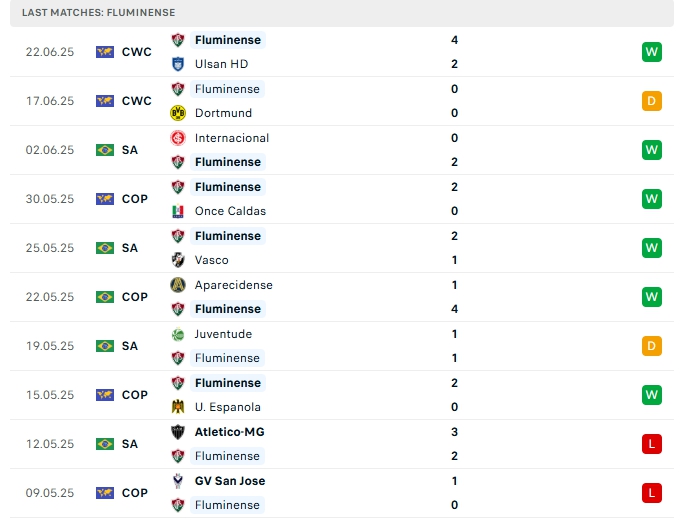Click the Internacional club crest icon
Image resolution: width=683 pixels, height=522 pixels.
(178, 138)
